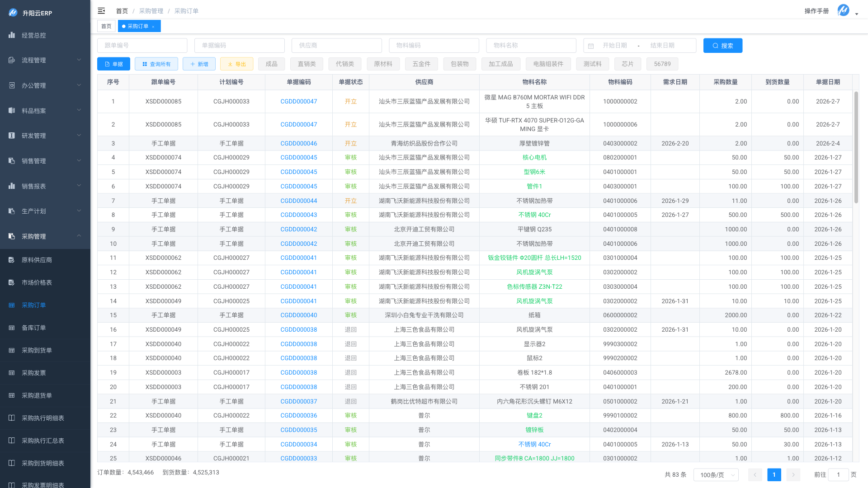868x488 pixels.
Task: Click the 升阳云ERP logo icon
Action: (13, 13)
